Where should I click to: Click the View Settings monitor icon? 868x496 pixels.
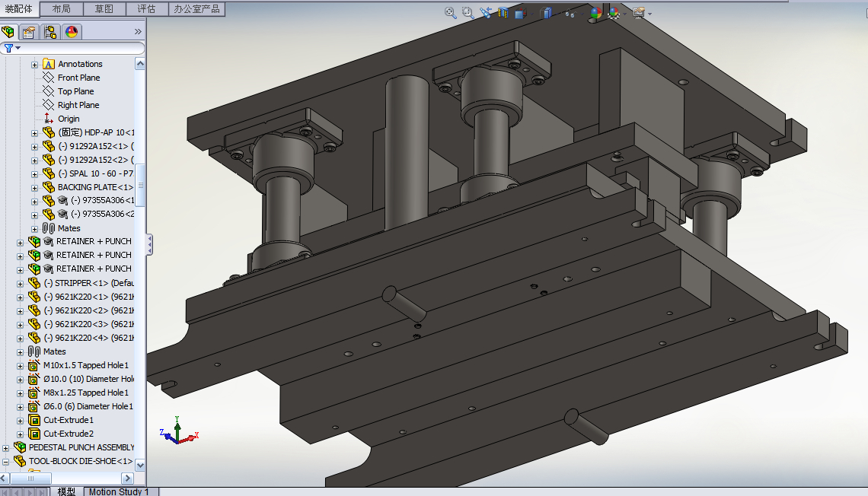point(639,13)
